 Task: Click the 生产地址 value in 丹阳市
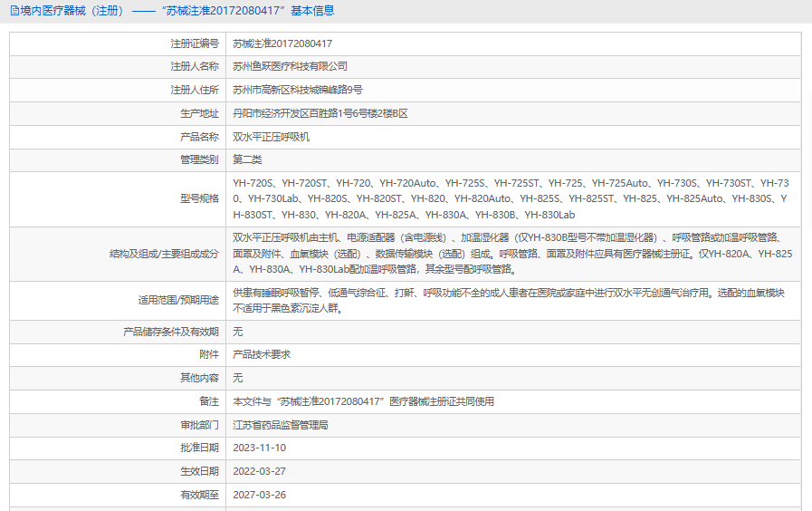coord(320,113)
